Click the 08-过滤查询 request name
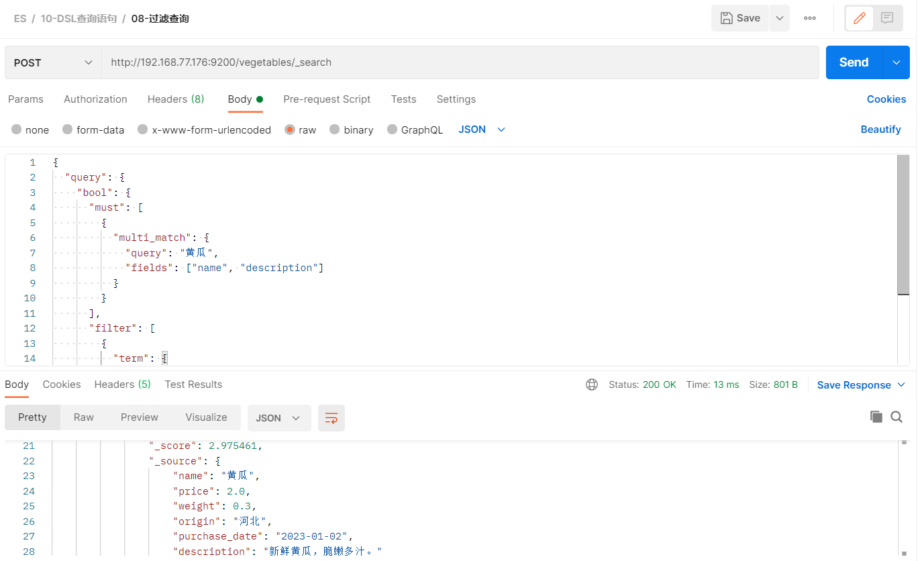Viewport: 924px width, 561px height. [160, 19]
